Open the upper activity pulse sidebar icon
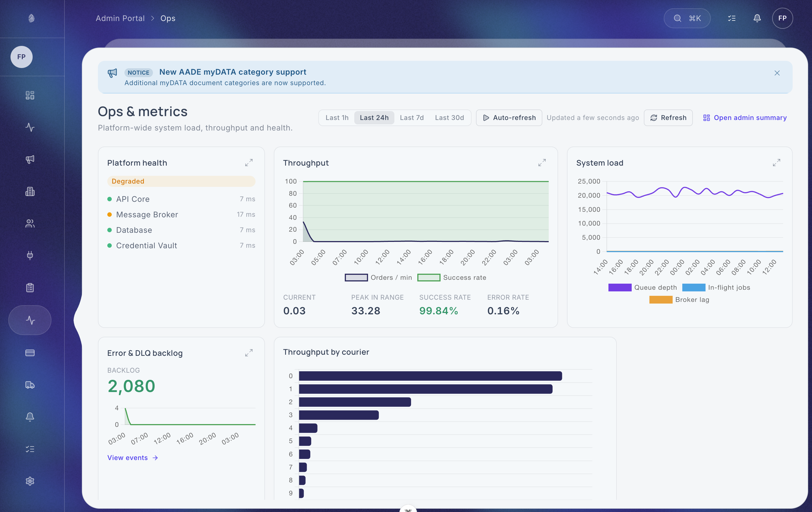Viewport: 812px width, 512px height. (30, 127)
